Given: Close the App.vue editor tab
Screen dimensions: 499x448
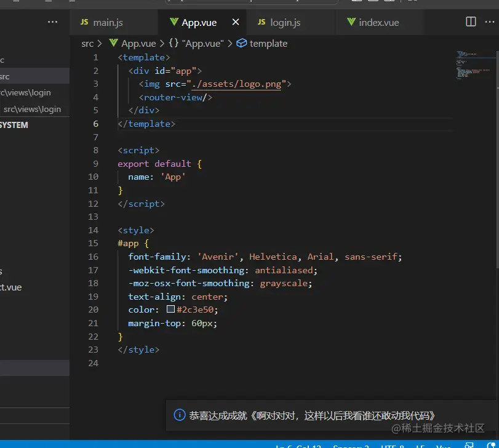Looking at the screenshot, I should [x=236, y=22].
